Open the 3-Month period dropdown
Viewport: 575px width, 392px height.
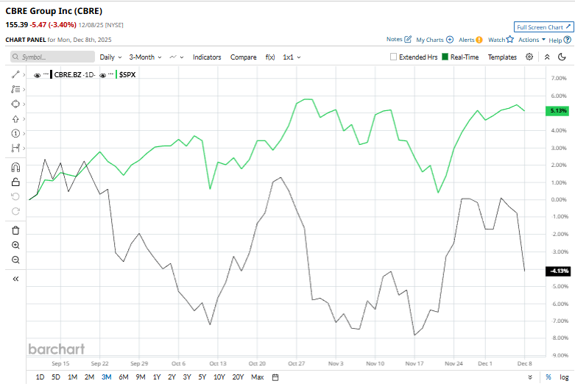[x=145, y=57]
